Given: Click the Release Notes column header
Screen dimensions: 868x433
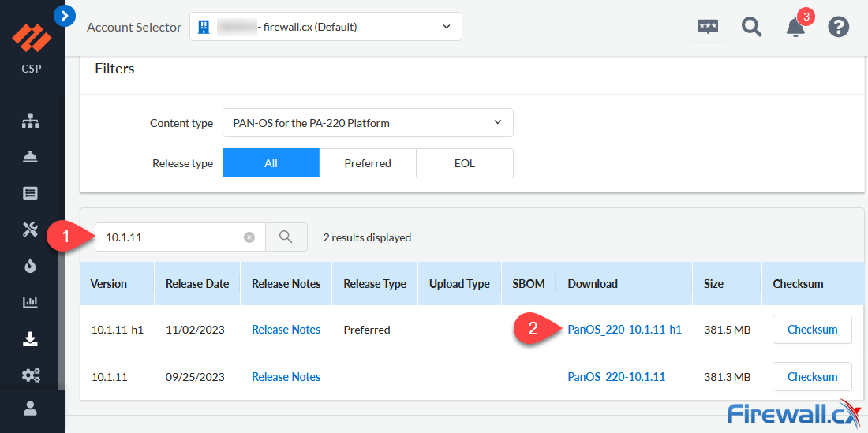Looking at the screenshot, I should (286, 284).
